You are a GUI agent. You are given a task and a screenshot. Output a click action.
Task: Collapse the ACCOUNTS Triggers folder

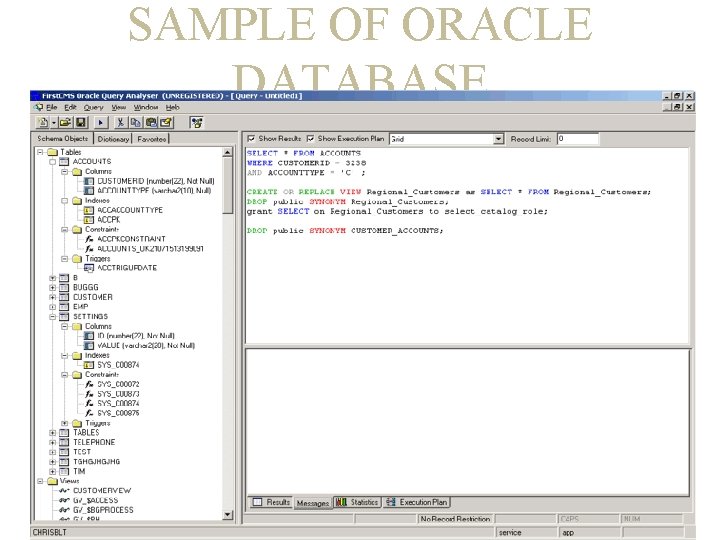(65, 259)
